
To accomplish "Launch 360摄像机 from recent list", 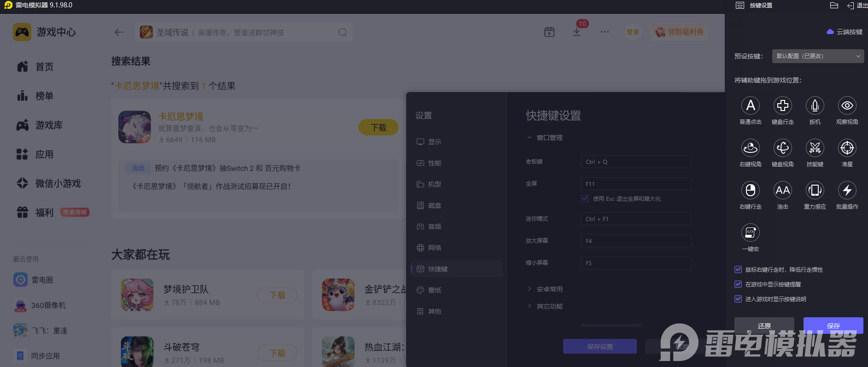I will 39,305.
